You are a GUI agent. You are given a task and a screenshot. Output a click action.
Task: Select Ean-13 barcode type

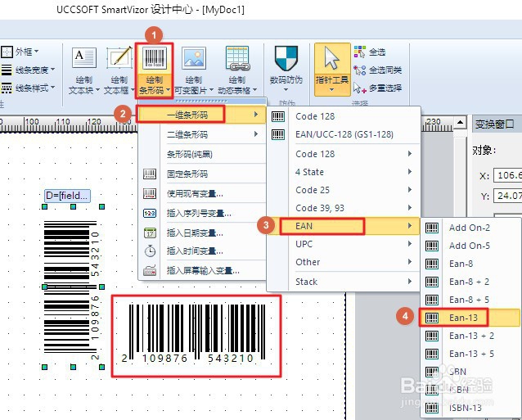(470, 318)
